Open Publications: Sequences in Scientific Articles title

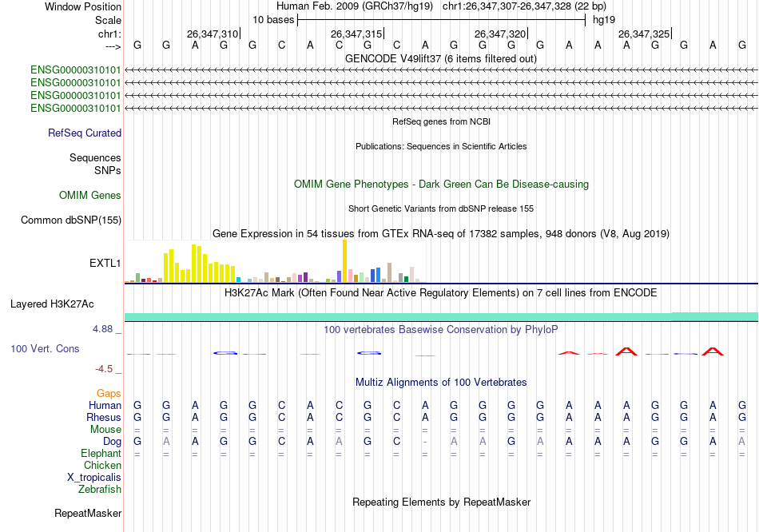tap(441, 146)
